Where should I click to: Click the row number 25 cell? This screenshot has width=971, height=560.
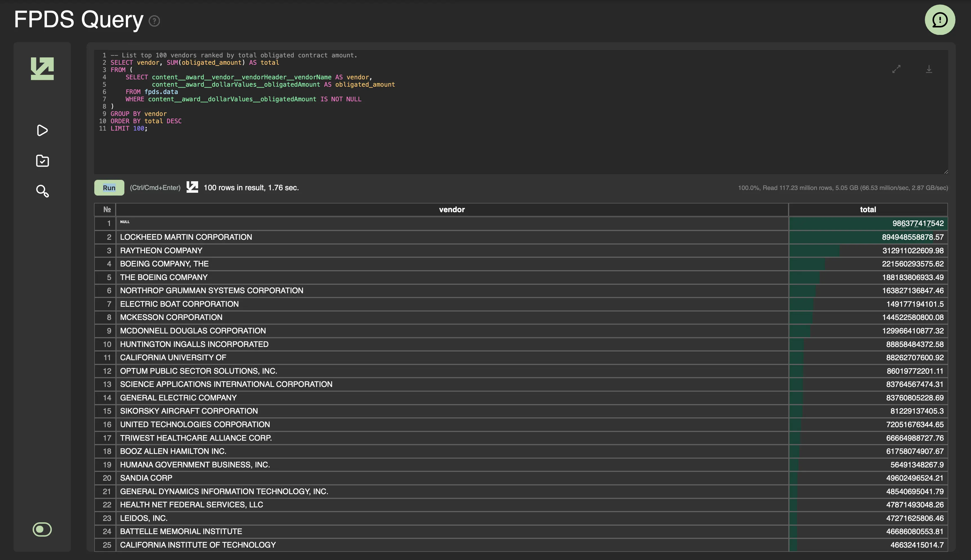click(x=105, y=545)
